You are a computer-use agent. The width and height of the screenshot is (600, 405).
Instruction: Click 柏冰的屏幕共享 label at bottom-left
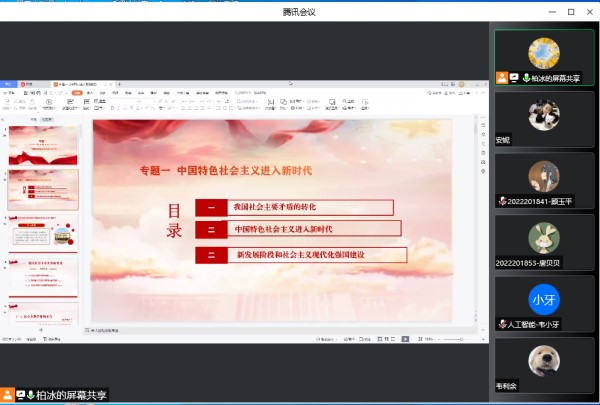tap(71, 395)
